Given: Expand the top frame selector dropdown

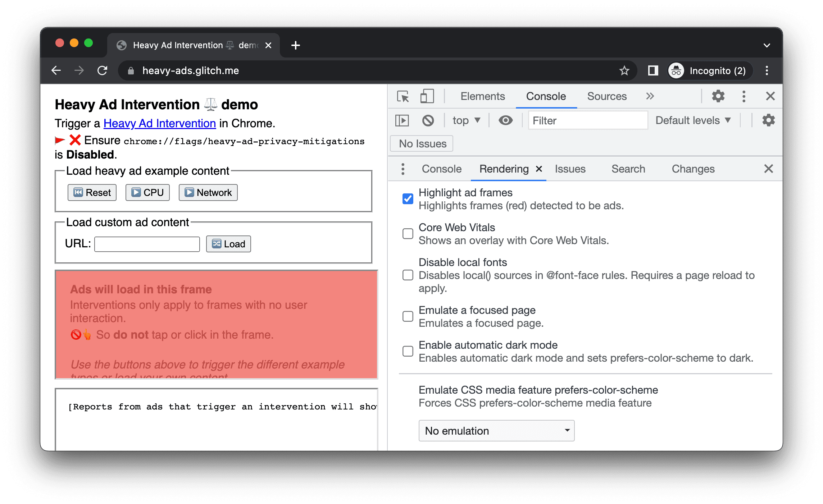Looking at the screenshot, I should coord(464,120).
